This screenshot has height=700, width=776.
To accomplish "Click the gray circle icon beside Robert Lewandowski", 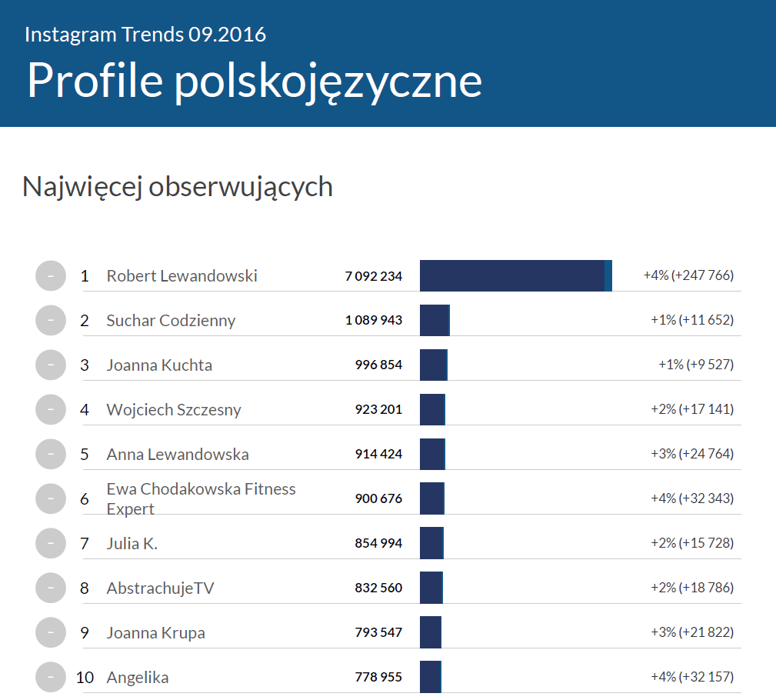I will point(51,275).
